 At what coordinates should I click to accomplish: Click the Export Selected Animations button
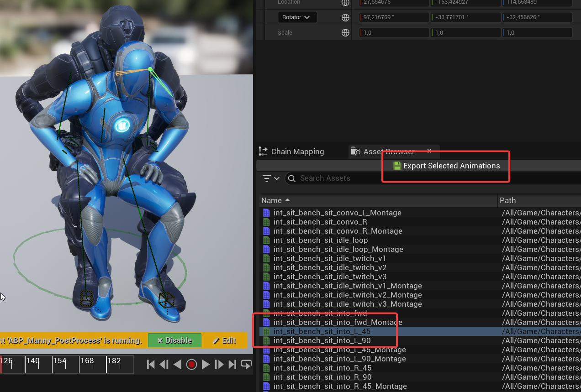[447, 166]
